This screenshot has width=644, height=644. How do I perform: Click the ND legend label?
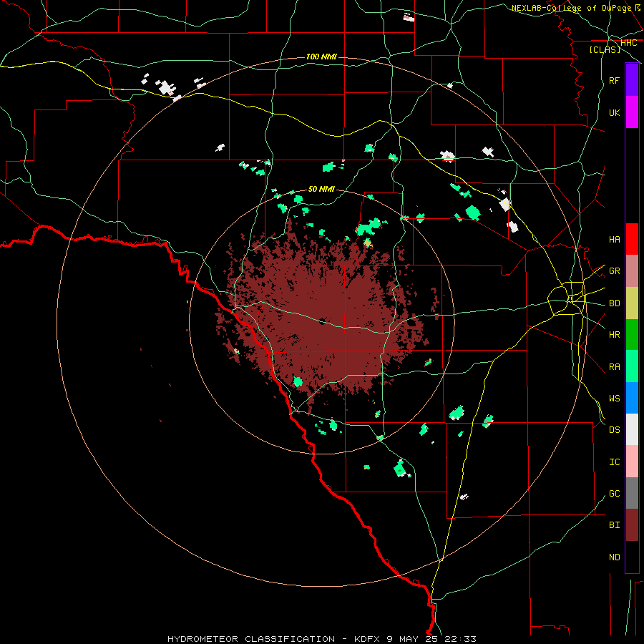[614, 557]
